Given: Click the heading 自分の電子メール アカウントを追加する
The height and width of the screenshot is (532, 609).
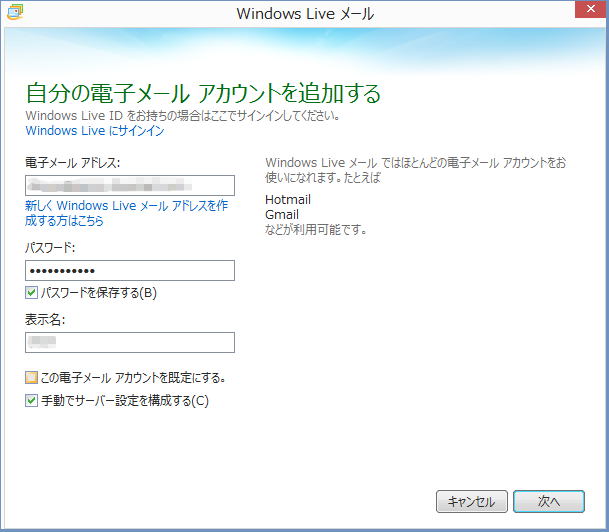Looking at the screenshot, I should [x=203, y=94].
